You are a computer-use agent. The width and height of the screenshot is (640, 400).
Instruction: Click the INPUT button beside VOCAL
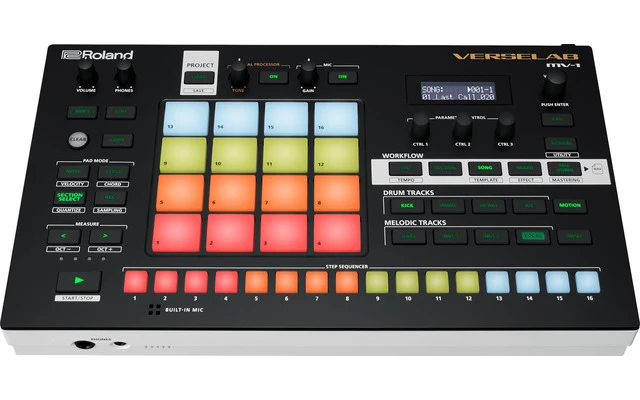574,236
